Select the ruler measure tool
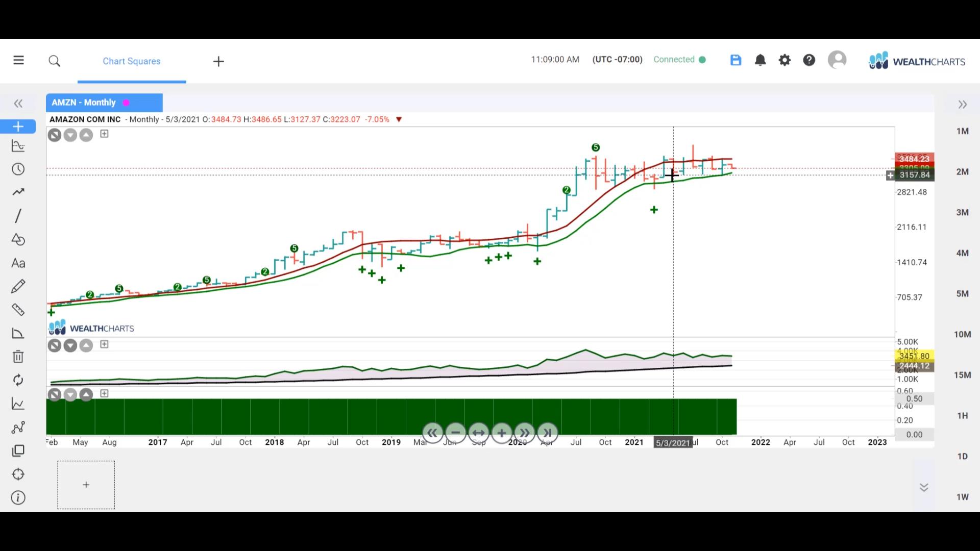The height and width of the screenshot is (551, 980). point(18,310)
